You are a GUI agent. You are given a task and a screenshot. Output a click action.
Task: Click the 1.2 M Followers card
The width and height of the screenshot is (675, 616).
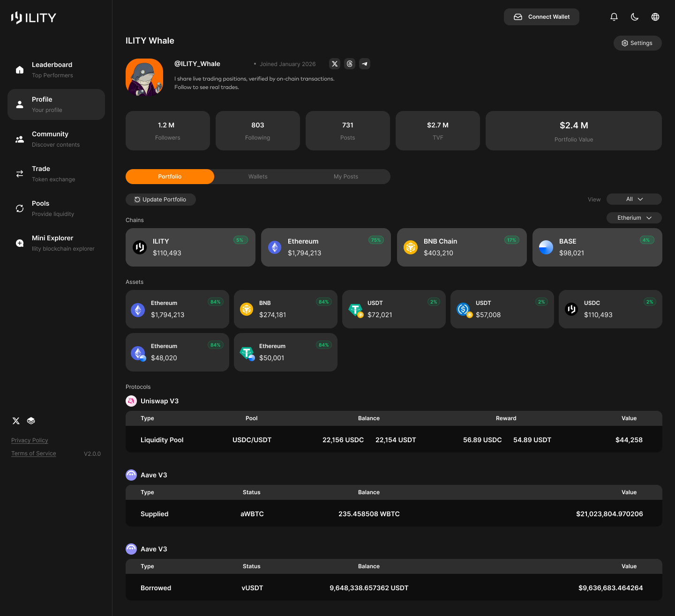(168, 131)
